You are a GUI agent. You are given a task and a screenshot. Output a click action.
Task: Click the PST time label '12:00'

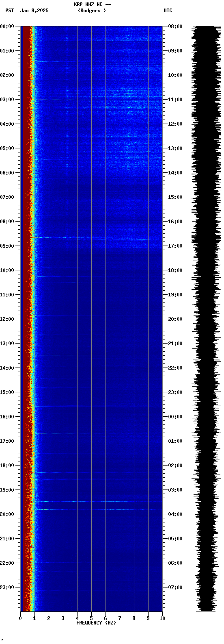coord(7,319)
